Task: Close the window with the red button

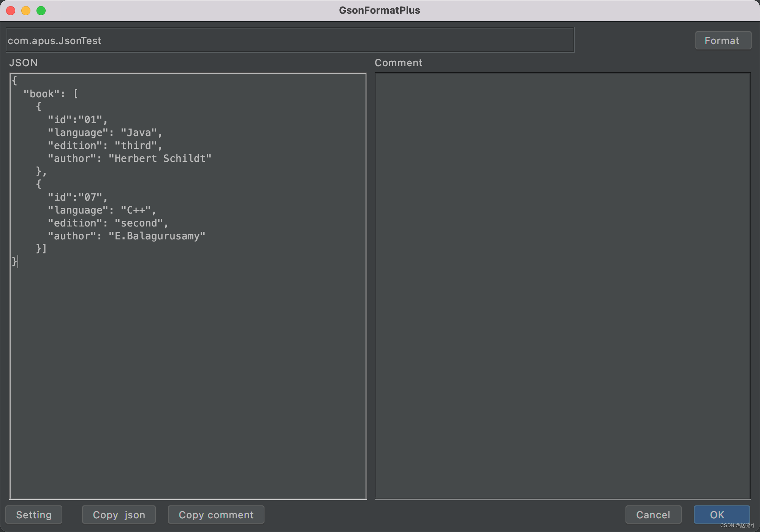Action: coord(11,11)
